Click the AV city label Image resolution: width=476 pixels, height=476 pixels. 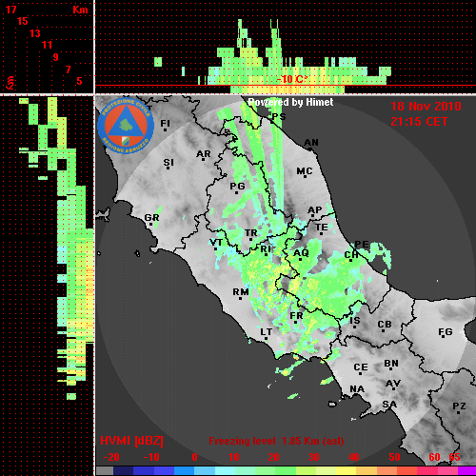tap(393, 384)
